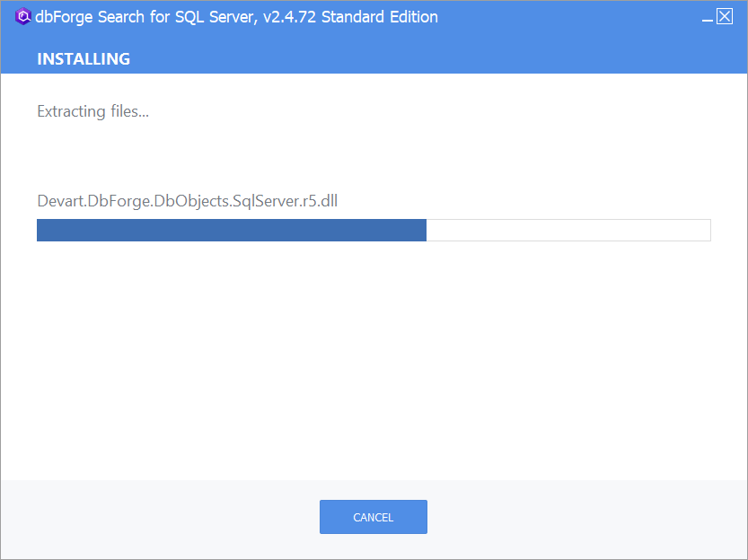Click the dbForge Search app icon
Image resolution: width=748 pixels, height=560 pixels.
point(23,17)
